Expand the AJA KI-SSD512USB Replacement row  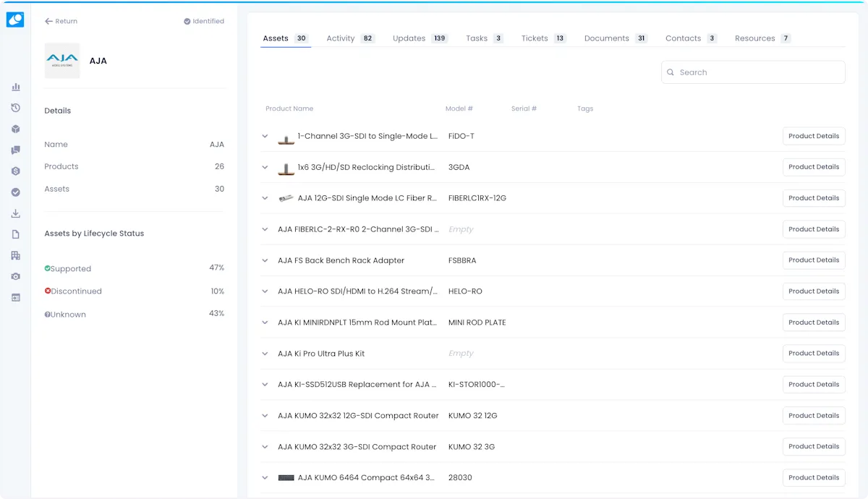(x=265, y=385)
